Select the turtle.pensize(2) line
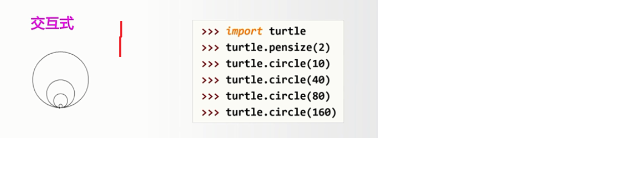This screenshot has height=194, width=644. click(266, 48)
